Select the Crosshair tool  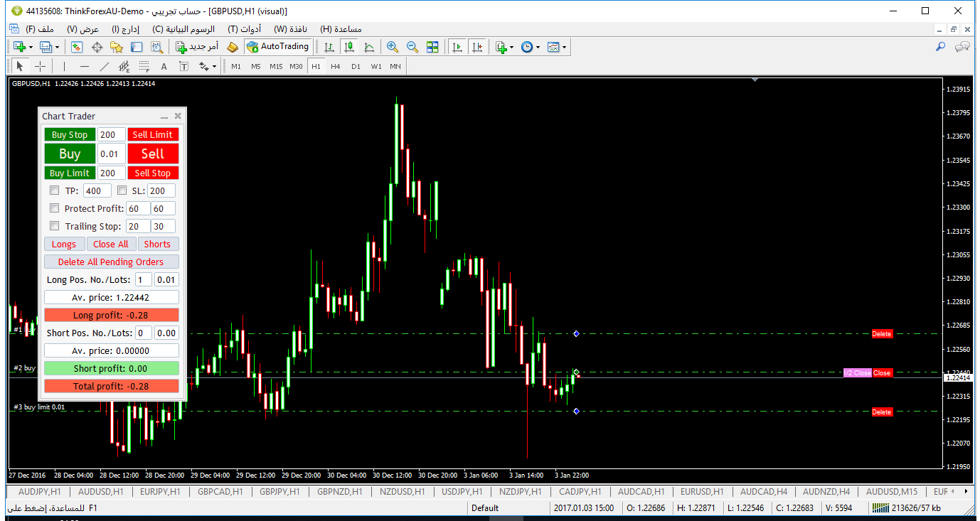pyautogui.click(x=41, y=66)
